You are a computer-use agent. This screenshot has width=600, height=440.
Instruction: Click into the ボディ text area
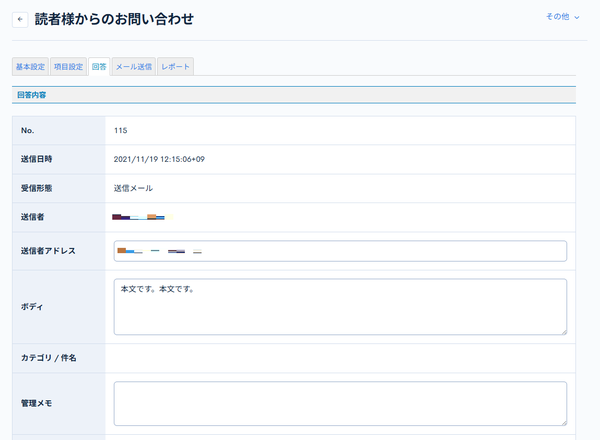(x=340, y=307)
